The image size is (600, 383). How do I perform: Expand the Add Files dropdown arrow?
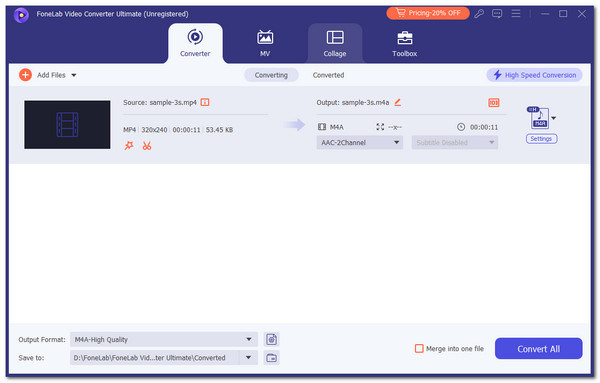pos(74,75)
